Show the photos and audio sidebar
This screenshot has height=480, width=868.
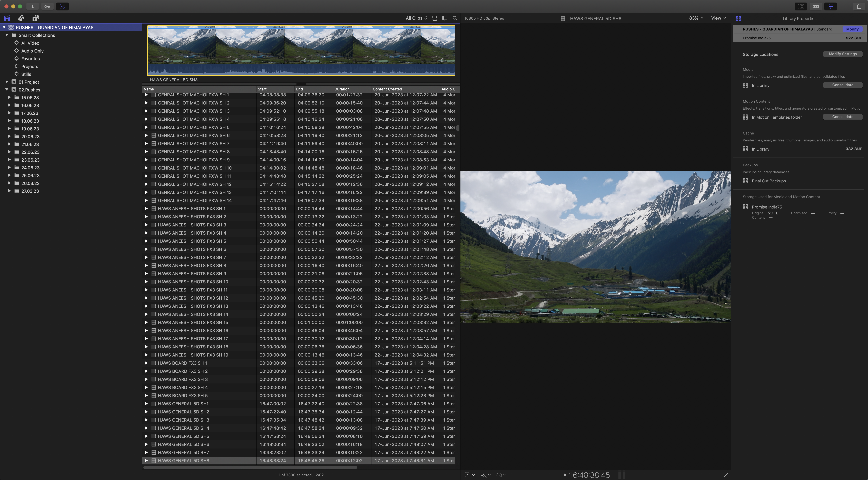point(21,18)
